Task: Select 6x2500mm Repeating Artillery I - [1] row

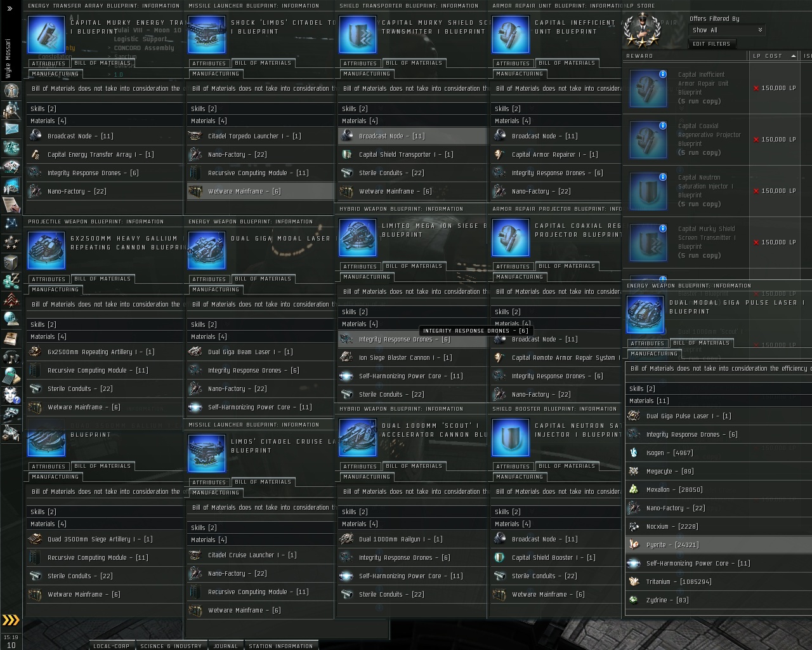Action: (104, 352)
